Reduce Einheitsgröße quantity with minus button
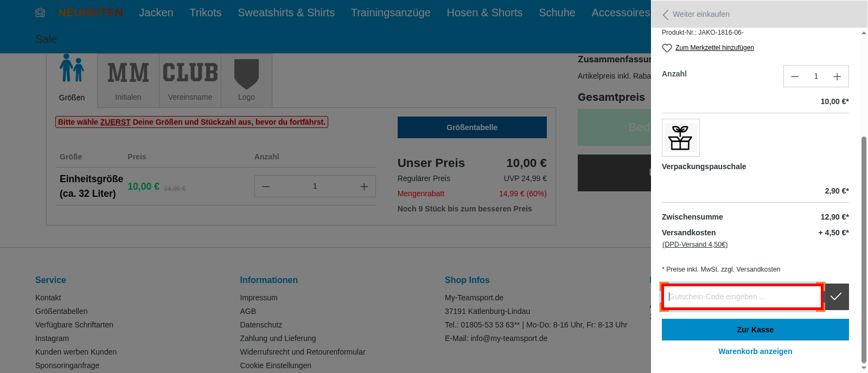The width and height of the screenshot is (868, 373). pyautogui.click(x=266, y=186)
